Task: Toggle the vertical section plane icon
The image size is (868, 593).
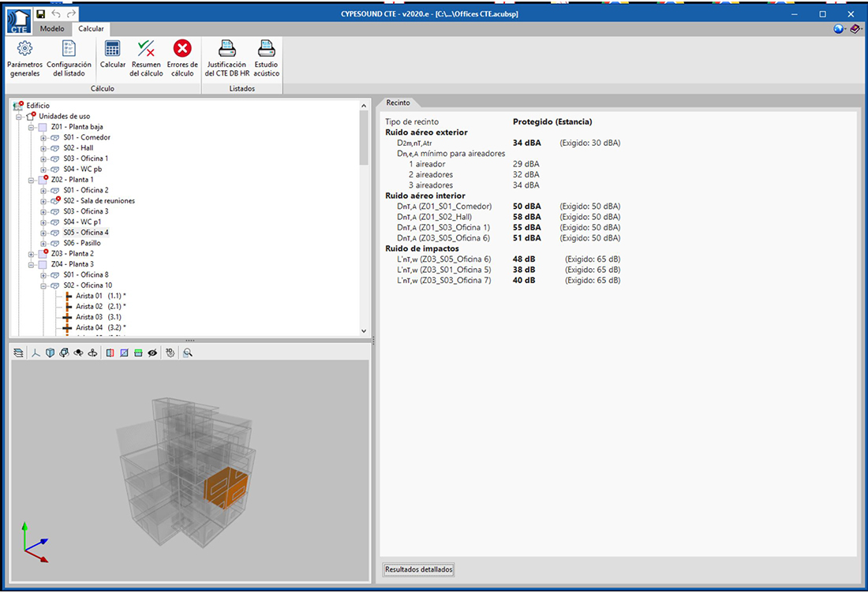Action: click(110, 353)
